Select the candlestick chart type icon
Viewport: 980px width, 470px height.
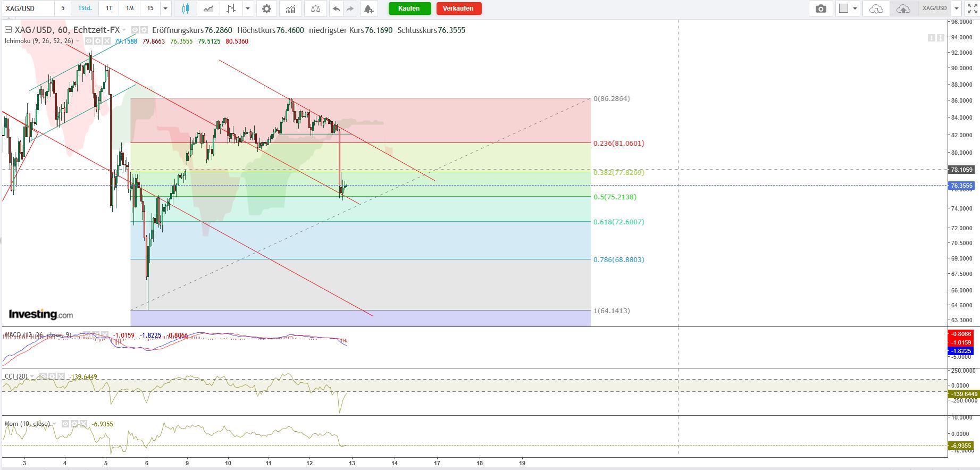186,9
